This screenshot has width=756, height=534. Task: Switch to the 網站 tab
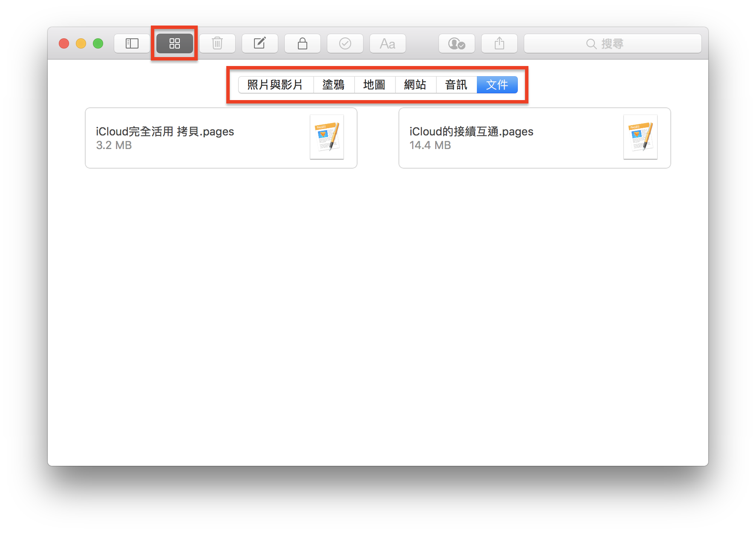point(416,85)
